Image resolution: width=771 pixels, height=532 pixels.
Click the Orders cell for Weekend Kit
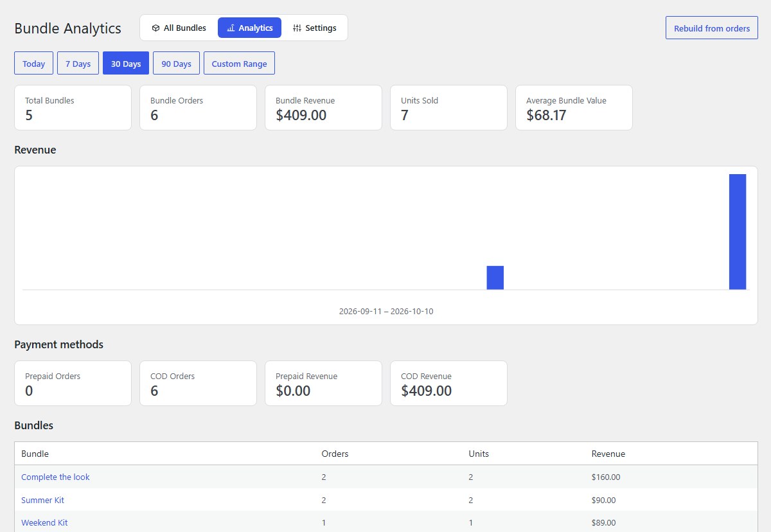click(x=324, y=522)
